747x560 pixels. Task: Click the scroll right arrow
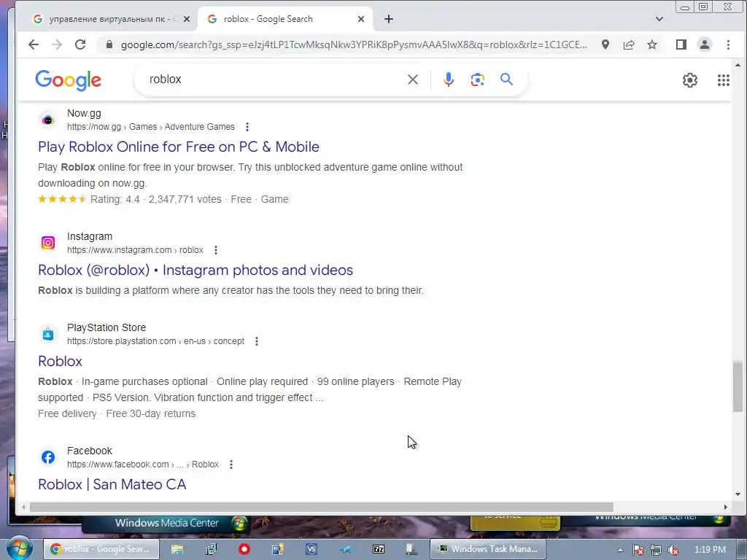tap(726, 507)
